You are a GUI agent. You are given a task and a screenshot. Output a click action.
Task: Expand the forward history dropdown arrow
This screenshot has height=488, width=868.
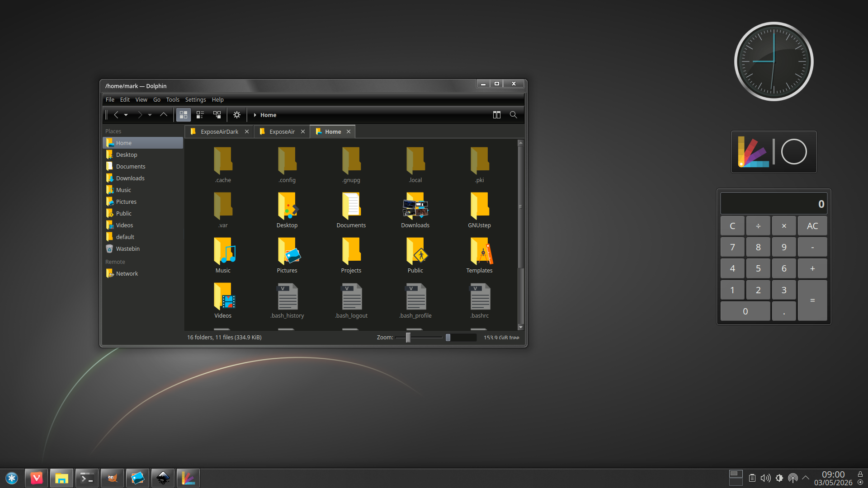[150, 115]
